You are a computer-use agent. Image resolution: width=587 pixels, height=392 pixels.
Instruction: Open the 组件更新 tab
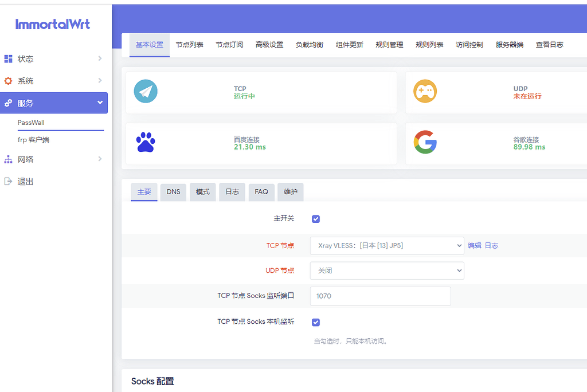tap(350, 45)
